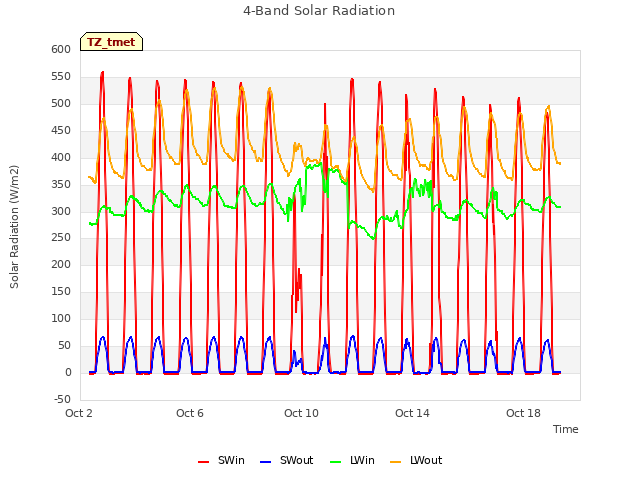The image size is (640, 480).
Task: Click the orange LWout legend color marker
Action: pos(396,462)
